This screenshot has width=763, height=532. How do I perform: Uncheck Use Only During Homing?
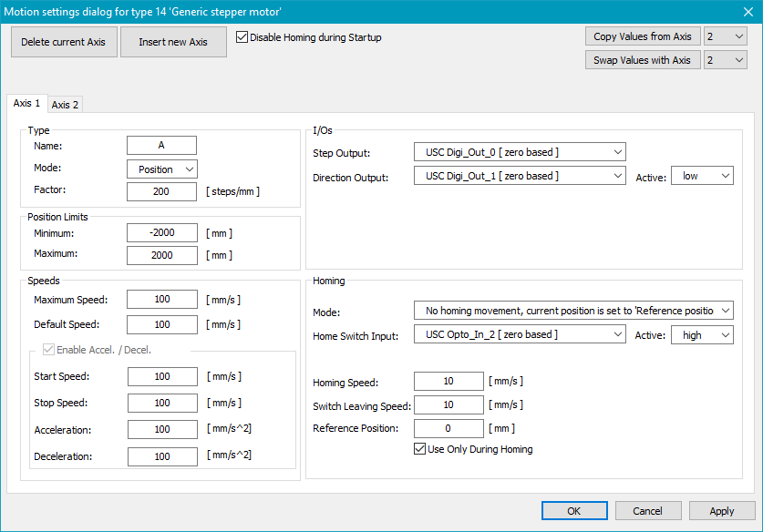click(x=420, y=449)
